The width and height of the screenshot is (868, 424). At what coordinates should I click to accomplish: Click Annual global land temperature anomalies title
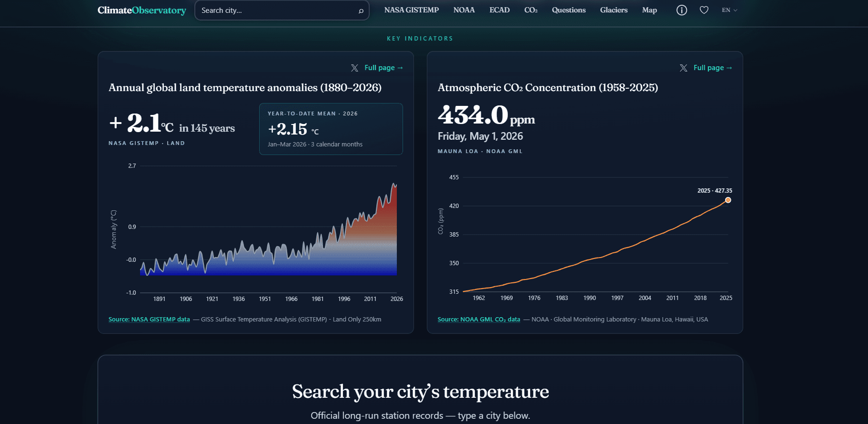pyautogui.click(x=245, y=88)
